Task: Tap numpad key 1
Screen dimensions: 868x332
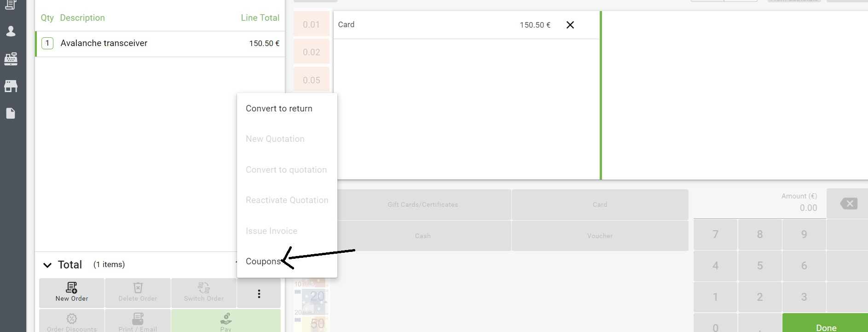Action: tap(715, 297)
